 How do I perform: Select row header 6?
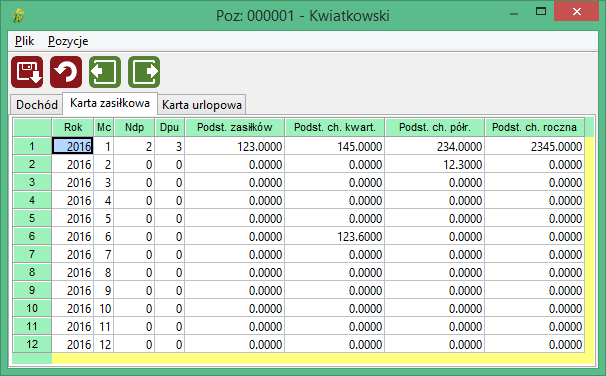tap(32, 236)
